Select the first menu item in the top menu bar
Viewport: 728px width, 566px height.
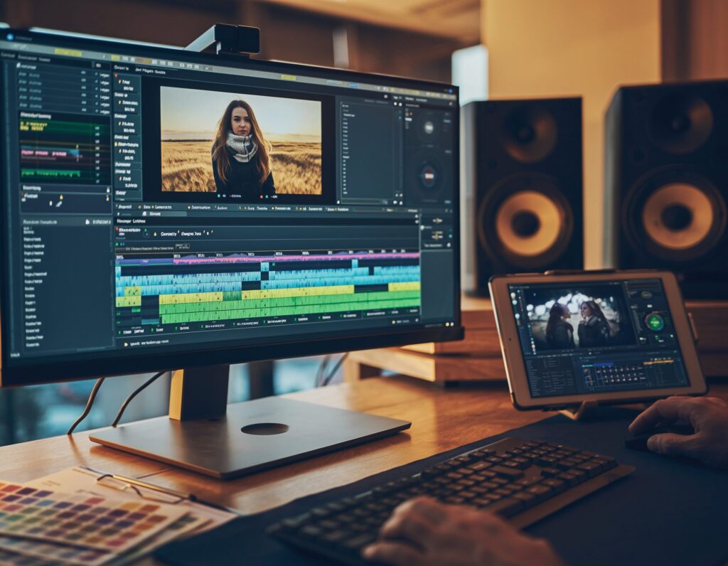(9, 55)
